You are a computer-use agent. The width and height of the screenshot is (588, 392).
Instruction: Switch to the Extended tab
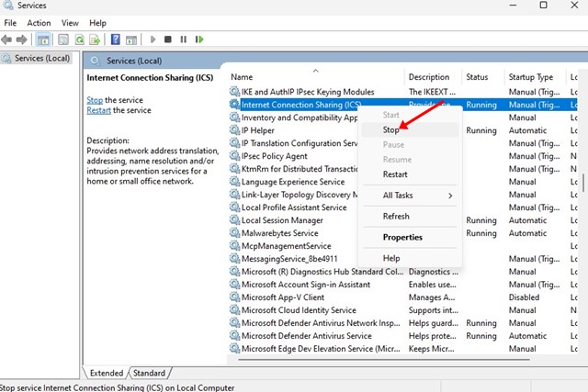point(107,373)
